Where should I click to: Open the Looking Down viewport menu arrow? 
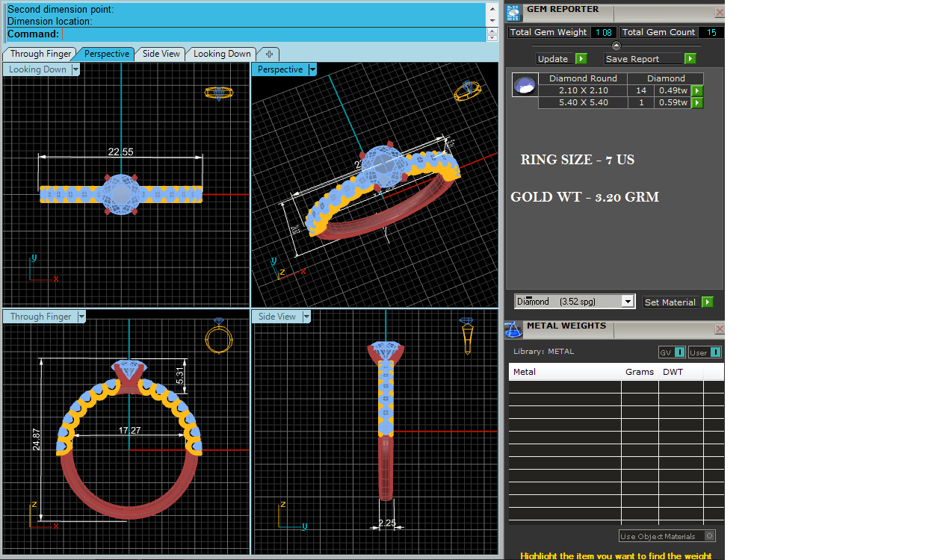tap(75, 69)
